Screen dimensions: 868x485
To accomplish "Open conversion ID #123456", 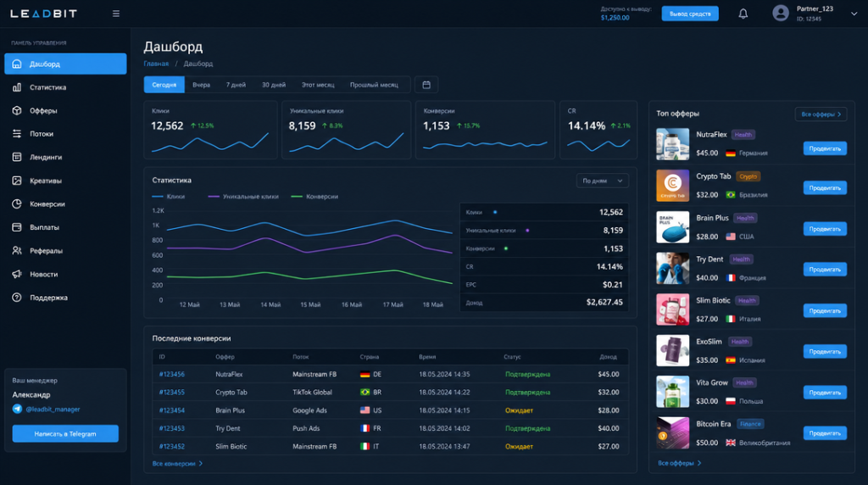I will tap(171, 374).
